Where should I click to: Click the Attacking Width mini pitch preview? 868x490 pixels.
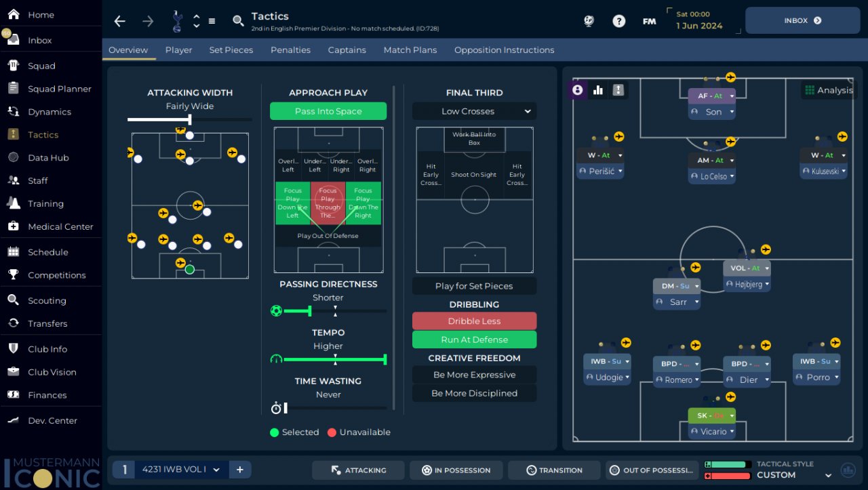pyautogui.click(x=190, y=205)
